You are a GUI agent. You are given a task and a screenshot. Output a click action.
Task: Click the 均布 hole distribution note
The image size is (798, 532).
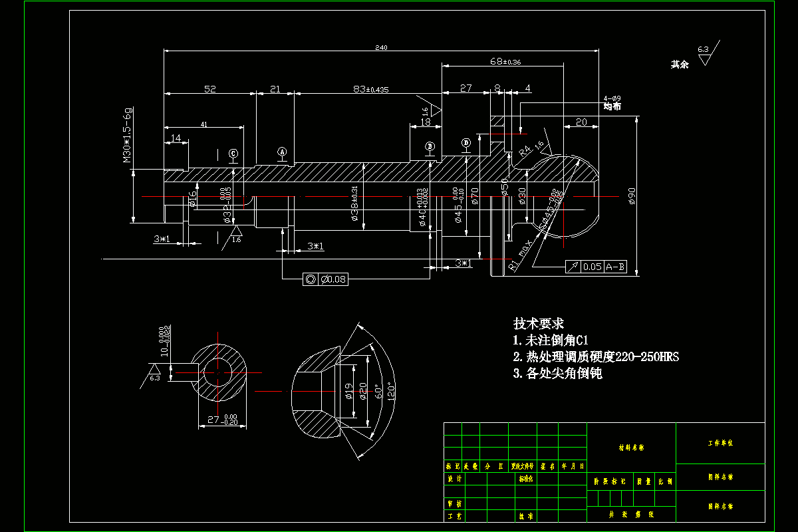point(612,106)
